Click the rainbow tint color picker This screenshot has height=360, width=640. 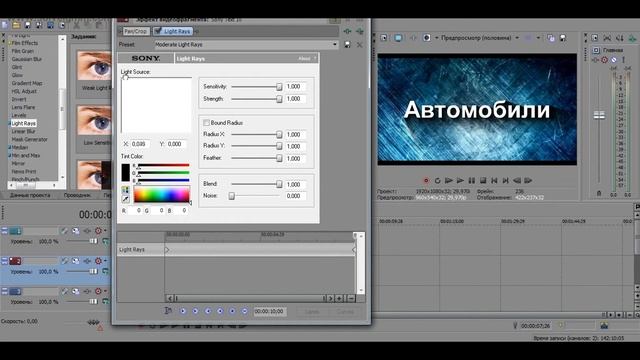162,194
